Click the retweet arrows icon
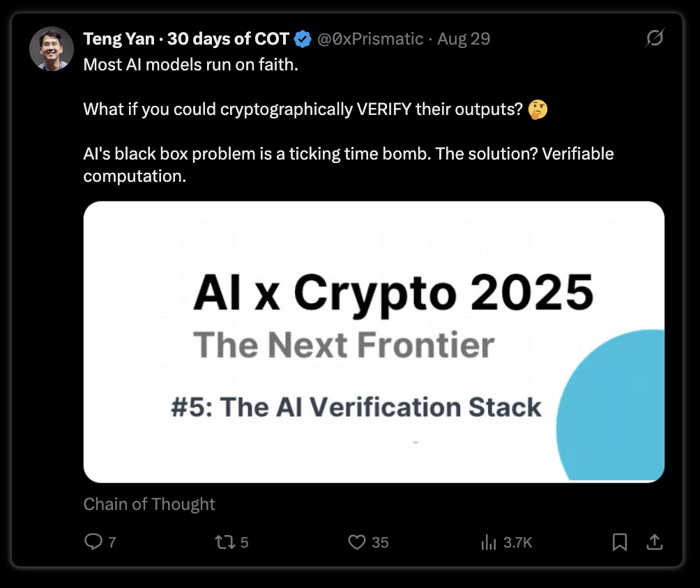Viewport: 700px width, 588px height. 225,542
